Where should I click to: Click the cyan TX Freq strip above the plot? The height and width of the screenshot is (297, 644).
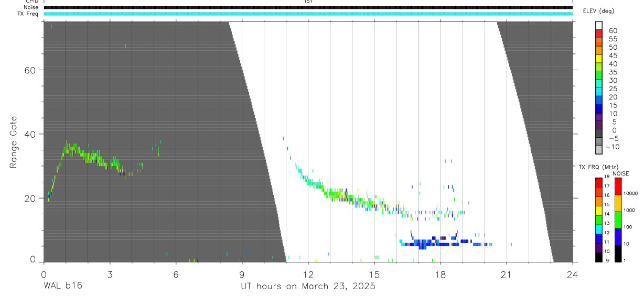click(x=308, y=14)
